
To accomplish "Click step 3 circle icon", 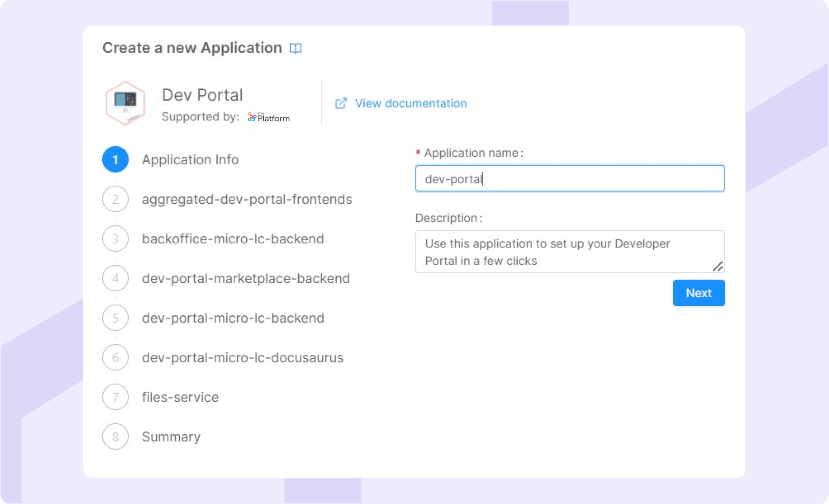I will [115, 239].
